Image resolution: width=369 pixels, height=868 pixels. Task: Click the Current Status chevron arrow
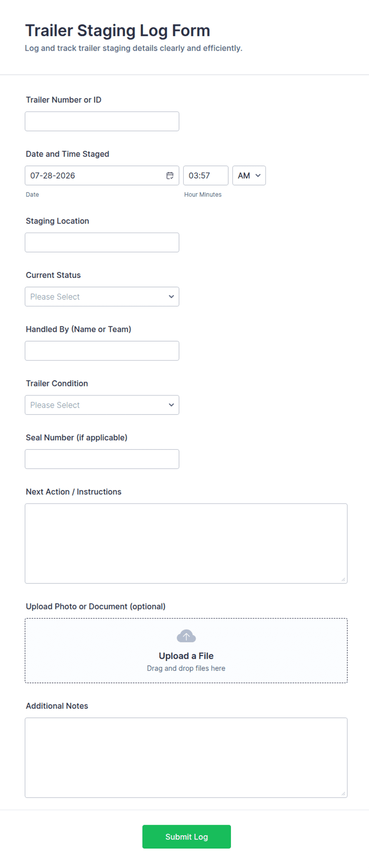click(x=171, y=297)
